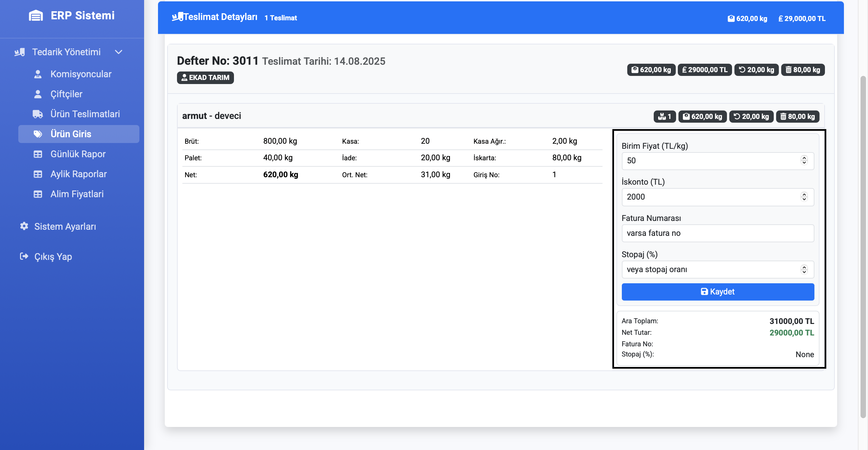Click the armut-deveci pallet count badge 1
Image resolution: width=868 pixels, height=450 pixels.
pos(665,117)
